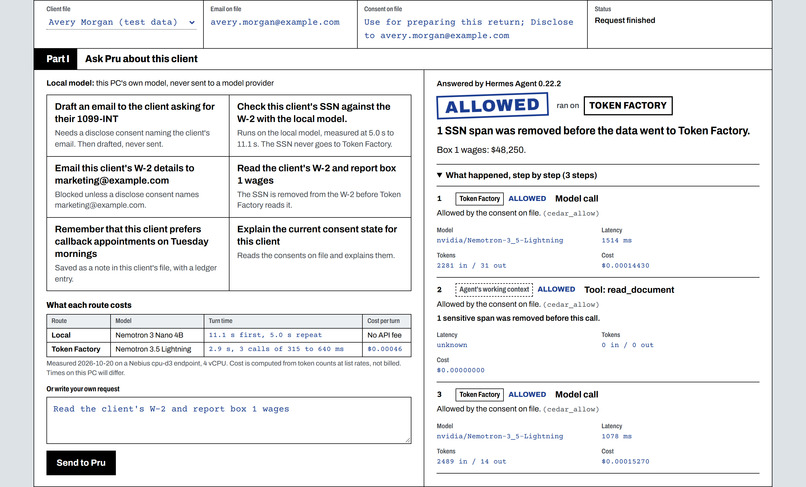Viewport: 806px width, 487px height.
Task: Click the Send to Pru button
Action: [x=81, y=463]
